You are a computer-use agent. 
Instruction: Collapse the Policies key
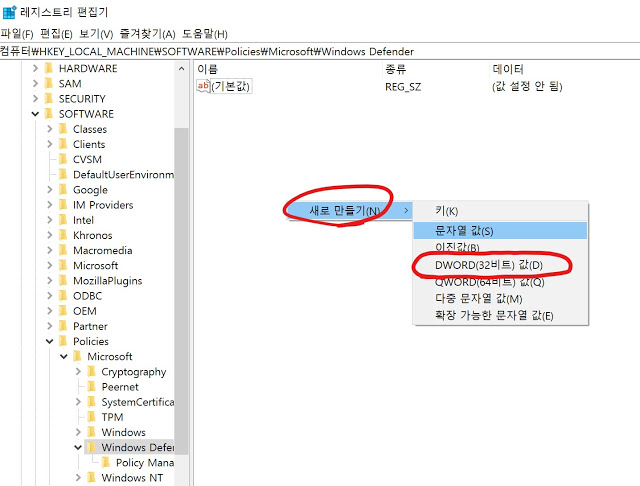tap(50, 341)
